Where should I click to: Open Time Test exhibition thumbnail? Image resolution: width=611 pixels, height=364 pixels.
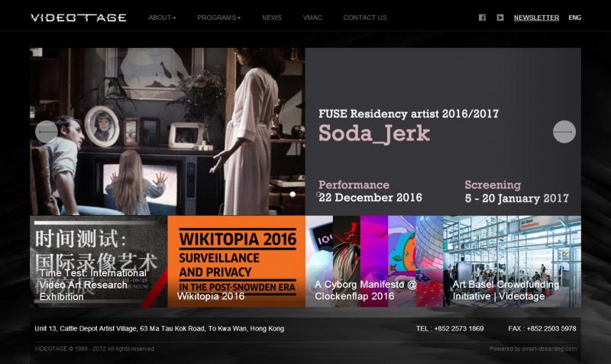coord(99,262)
